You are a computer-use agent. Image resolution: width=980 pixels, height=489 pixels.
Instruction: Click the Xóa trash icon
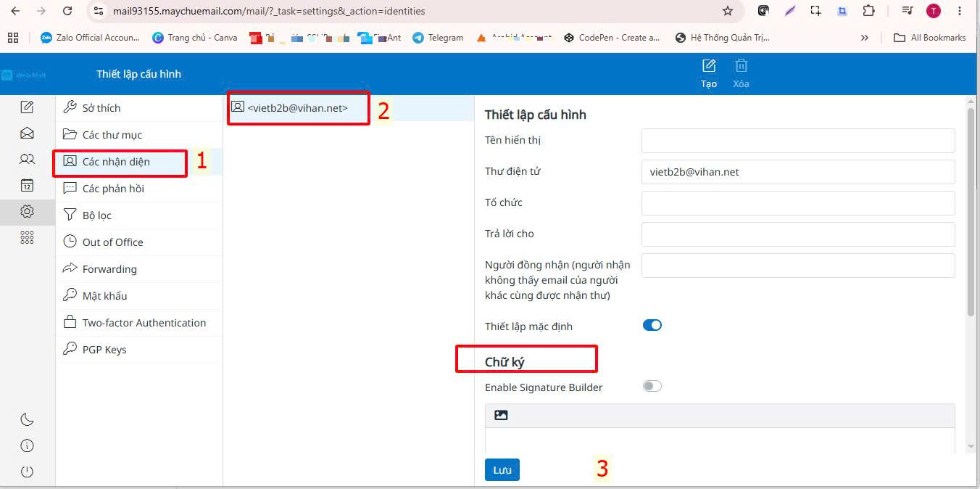coord(741,74)
